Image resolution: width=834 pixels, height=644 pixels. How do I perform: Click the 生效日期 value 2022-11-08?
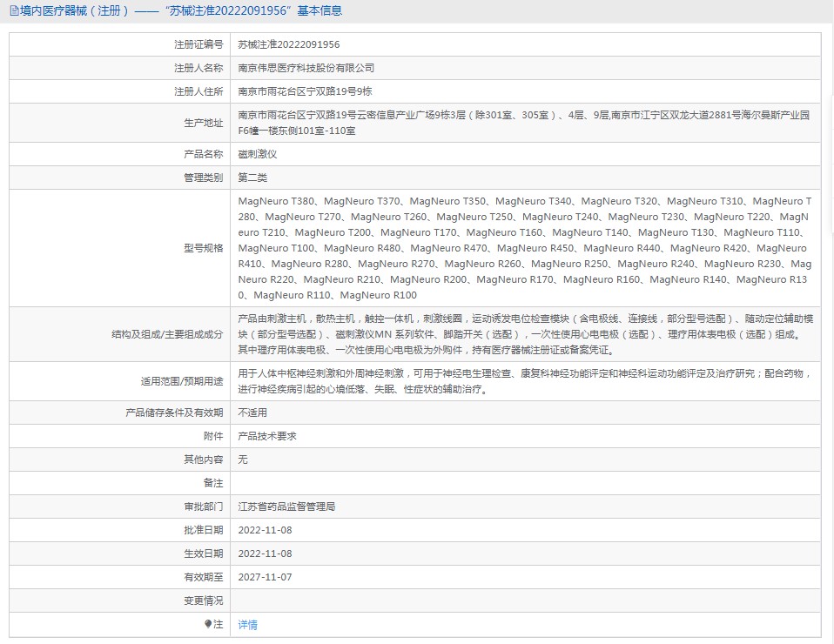pyautogui.click(x=265, y=553)
